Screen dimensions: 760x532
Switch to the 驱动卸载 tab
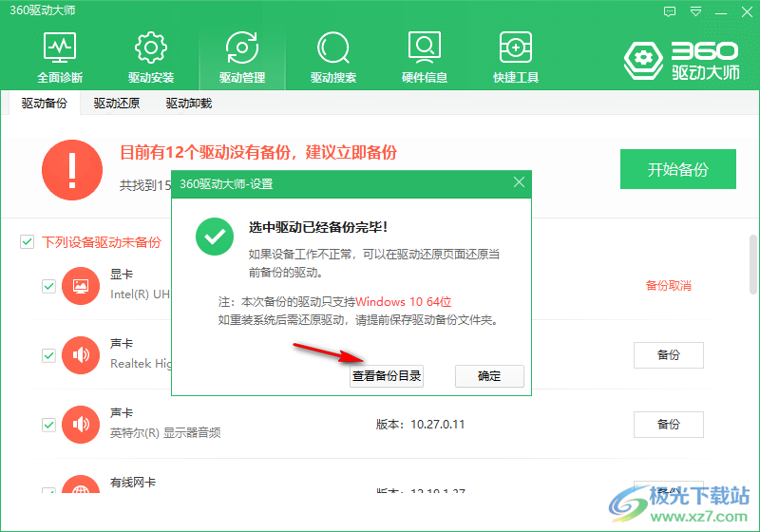188,104
